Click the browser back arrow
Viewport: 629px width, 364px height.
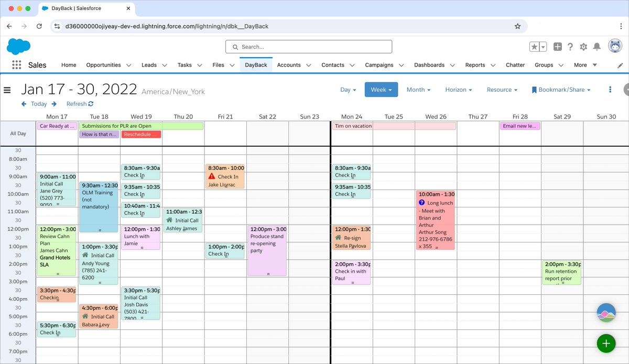(x=9, y=26)
